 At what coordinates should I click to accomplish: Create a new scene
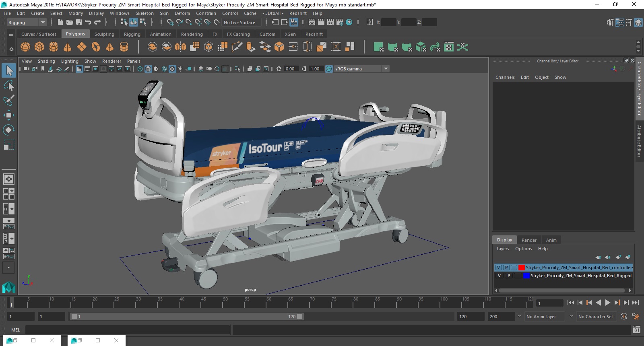[x=60, y=23]
